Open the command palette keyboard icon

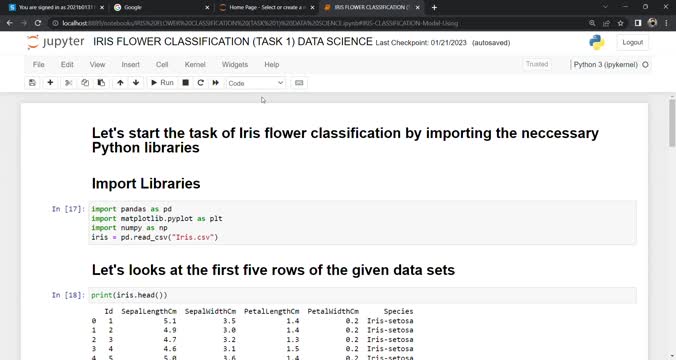pyautogui.click(x=299, y=83)
